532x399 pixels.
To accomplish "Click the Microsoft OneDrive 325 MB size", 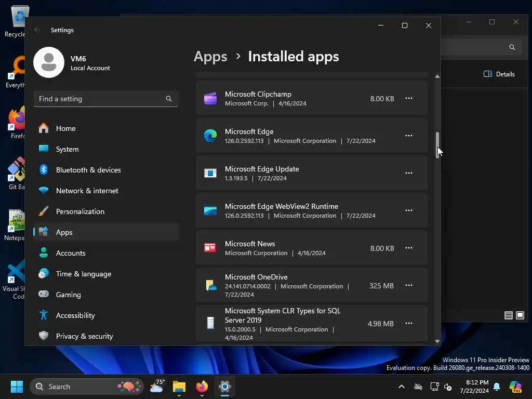I will tap(381, 286).
